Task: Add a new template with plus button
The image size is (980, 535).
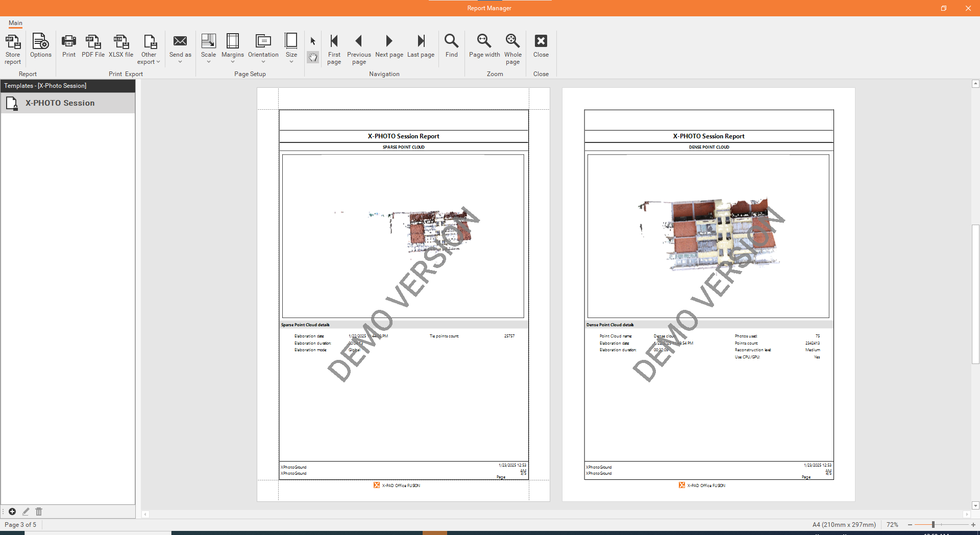Action: click(12, 512)
